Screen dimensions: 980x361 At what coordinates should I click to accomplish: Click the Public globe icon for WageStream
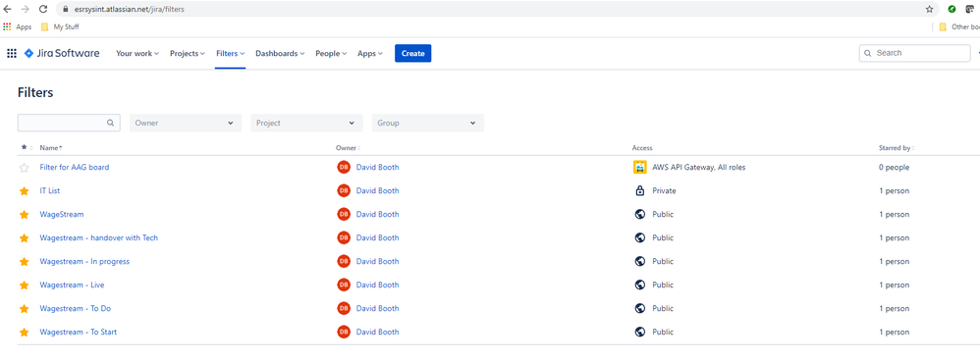[x=639, y=214]
